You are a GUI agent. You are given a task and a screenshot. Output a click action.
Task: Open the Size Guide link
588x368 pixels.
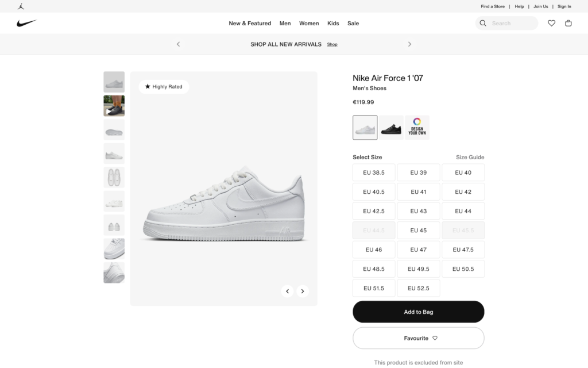(x=470, y=157)
